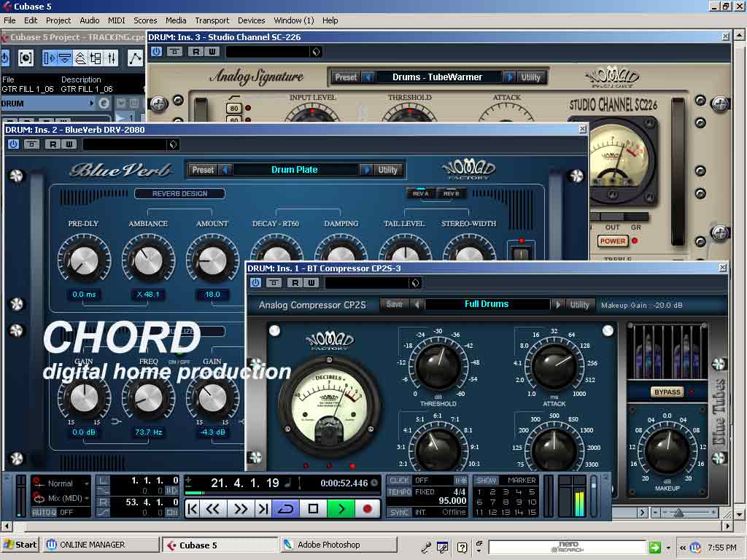Toggle TEMPO track mode in transport panel

pos(399,492)
